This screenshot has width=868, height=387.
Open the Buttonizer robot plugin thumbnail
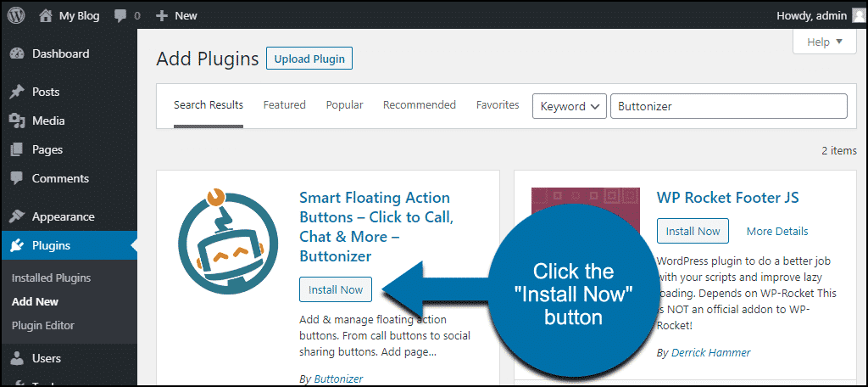coord(229,241)
